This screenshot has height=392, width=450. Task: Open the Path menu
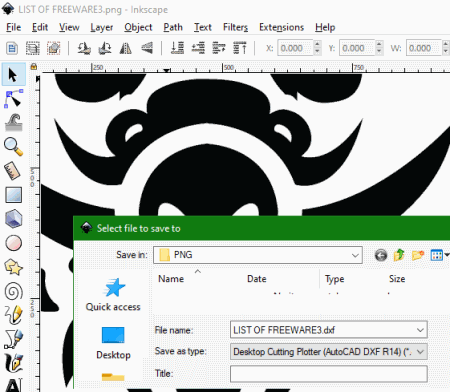click(173, 27)
